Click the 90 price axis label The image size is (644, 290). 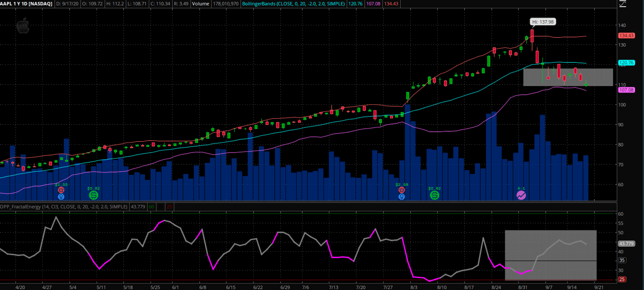coord(621,125)
